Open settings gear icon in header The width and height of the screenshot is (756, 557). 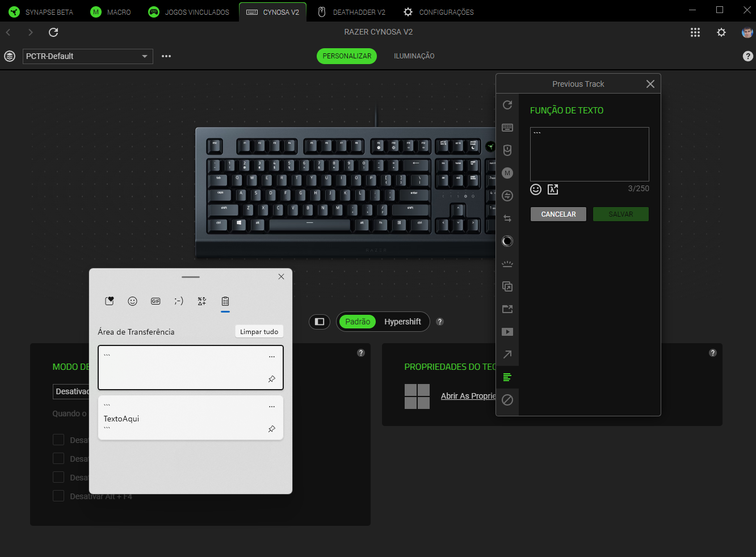[x=721, y=32]
